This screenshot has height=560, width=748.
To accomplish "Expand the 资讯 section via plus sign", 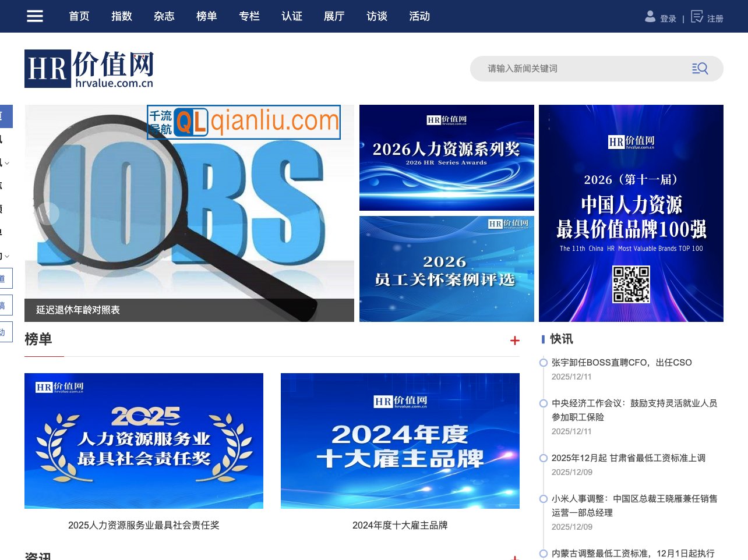I will point(515,557).
